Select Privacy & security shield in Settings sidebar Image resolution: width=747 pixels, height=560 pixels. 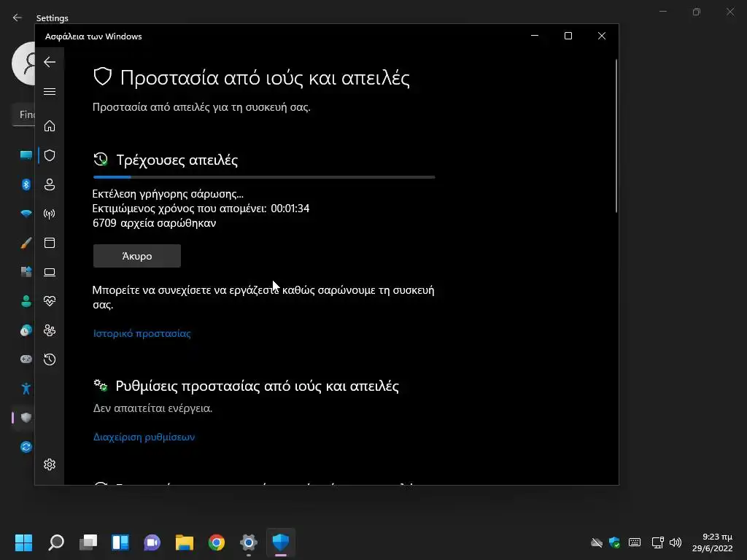(26, 418)
